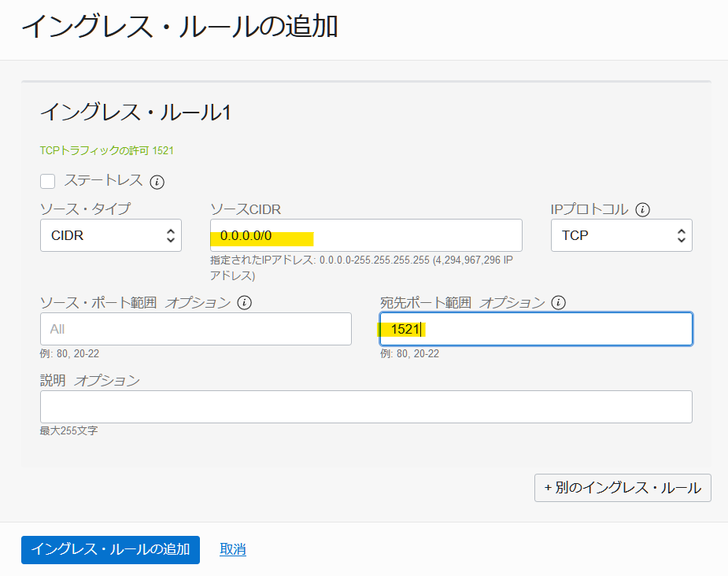Click 例: 80, 20-22 under ソース・ポート範囲
Viewport: 728px width, 576px height.
point(69,353)
